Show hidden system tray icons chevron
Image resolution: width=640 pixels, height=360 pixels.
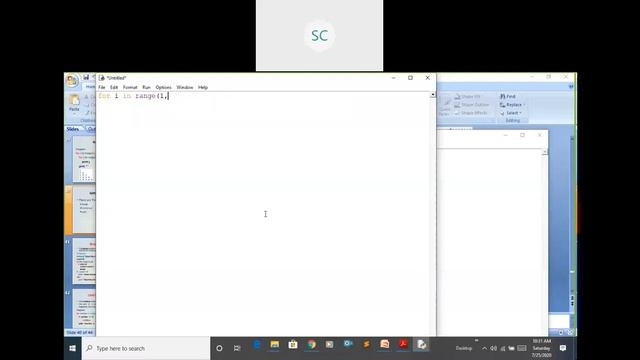pos(484,348)
